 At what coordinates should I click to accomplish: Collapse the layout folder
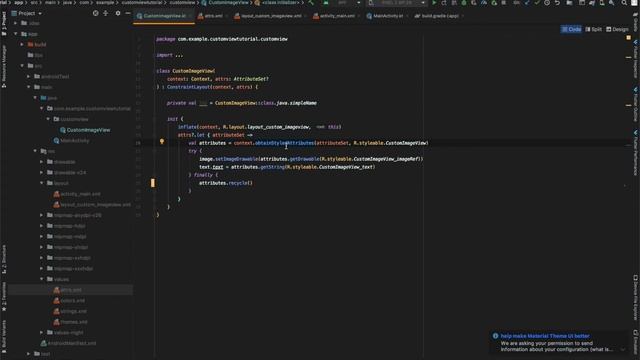click(x=42, y=183)
